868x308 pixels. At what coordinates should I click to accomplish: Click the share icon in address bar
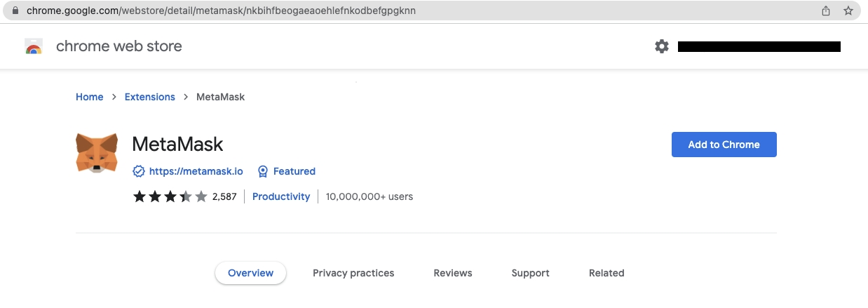coord(826,11)
